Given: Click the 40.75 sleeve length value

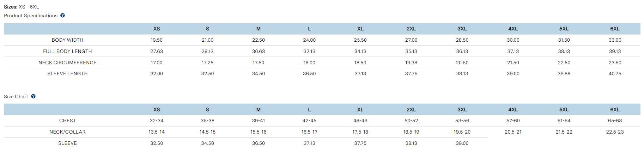Looking at the screenshot, I should tap(615, 73).
